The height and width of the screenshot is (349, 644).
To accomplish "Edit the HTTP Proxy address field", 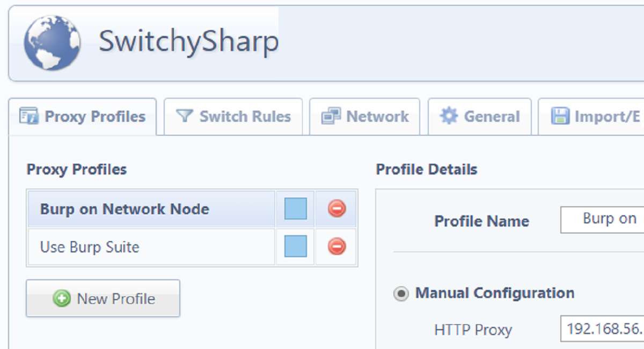I will coord(602,329).
